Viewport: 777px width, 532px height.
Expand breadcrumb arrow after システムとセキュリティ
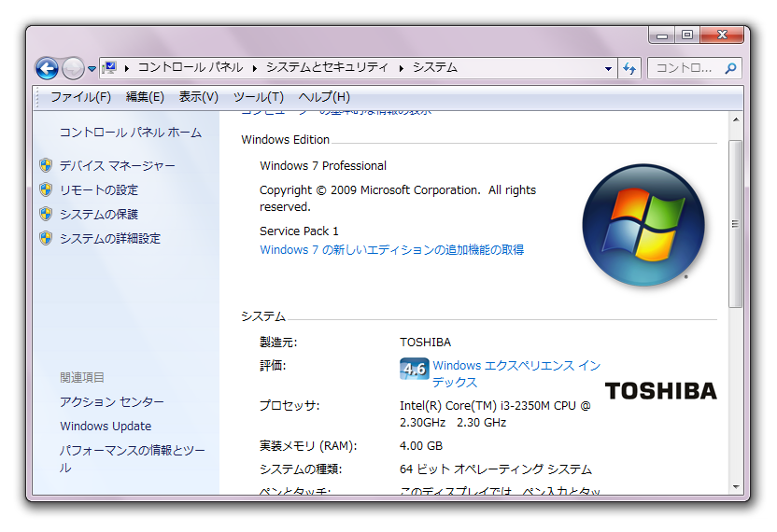coord(402,68)
